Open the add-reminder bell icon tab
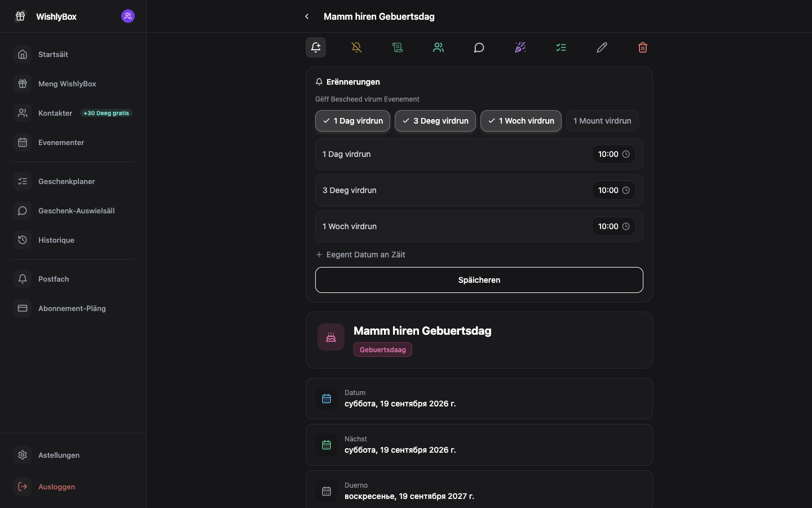Image resolution: width=812 pixels, height=508 pixels. [x=316, y=47]
